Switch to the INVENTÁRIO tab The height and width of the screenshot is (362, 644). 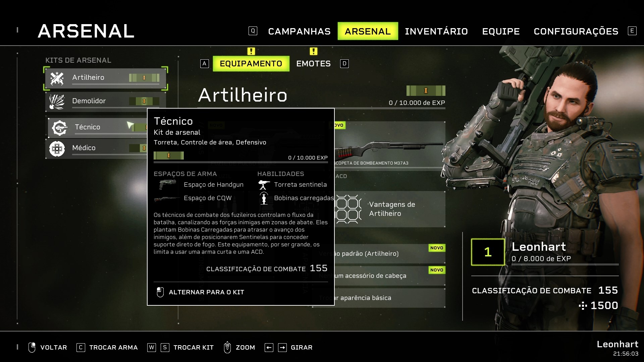pos(436,32)
